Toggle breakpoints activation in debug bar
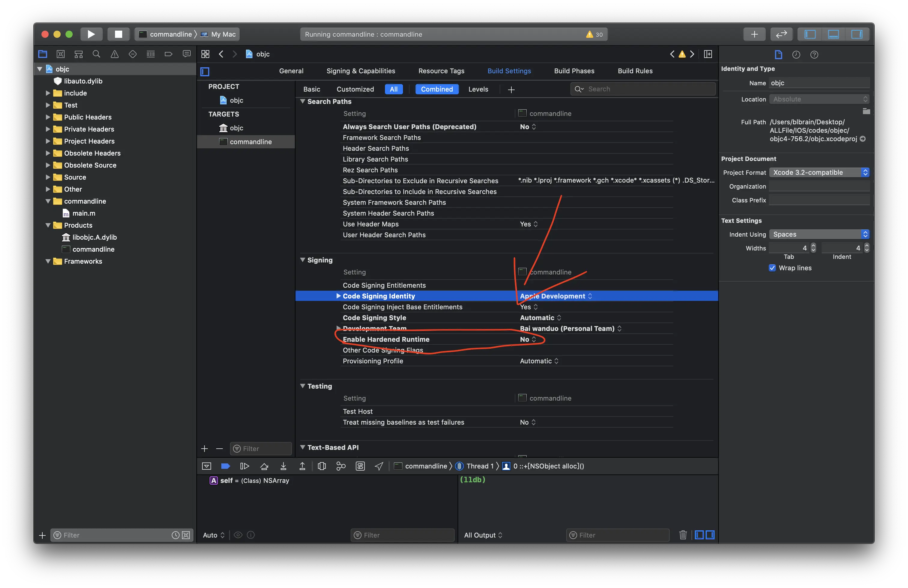 225,466
